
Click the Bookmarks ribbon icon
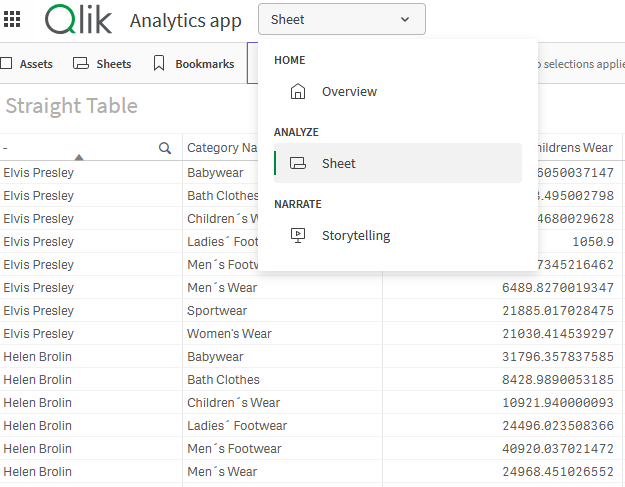click(159, 63)
